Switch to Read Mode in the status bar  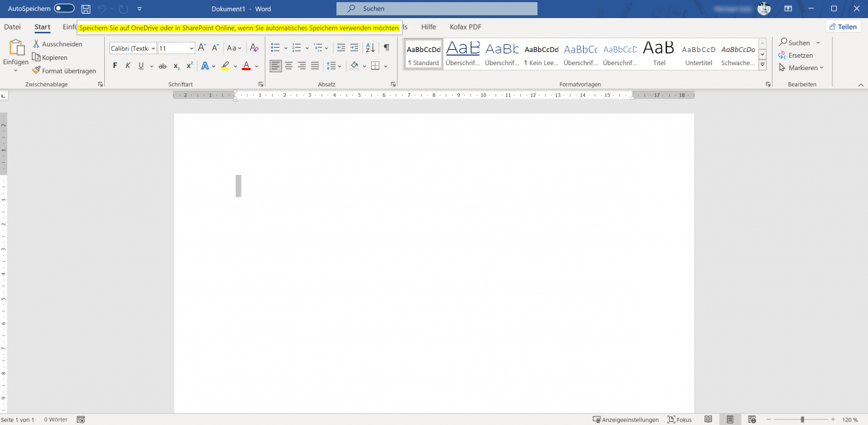(x=707, y=419)
